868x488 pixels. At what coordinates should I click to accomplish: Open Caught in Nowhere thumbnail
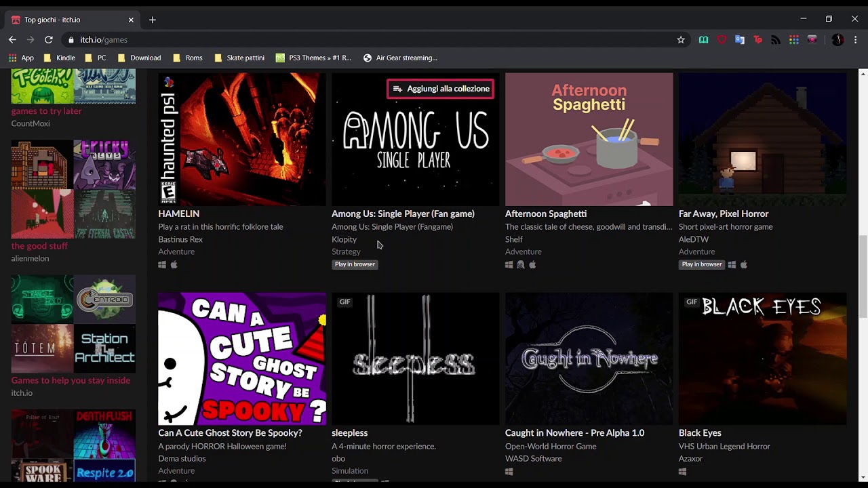pos(589,359)
